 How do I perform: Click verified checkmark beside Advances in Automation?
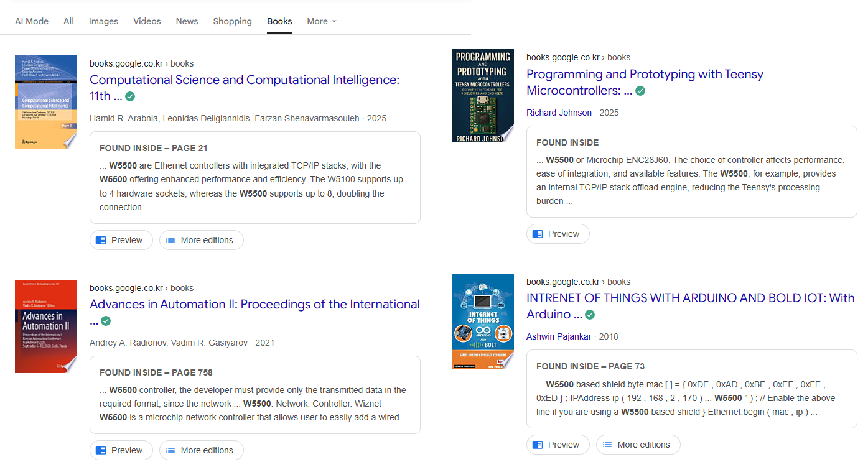[106, 321]
